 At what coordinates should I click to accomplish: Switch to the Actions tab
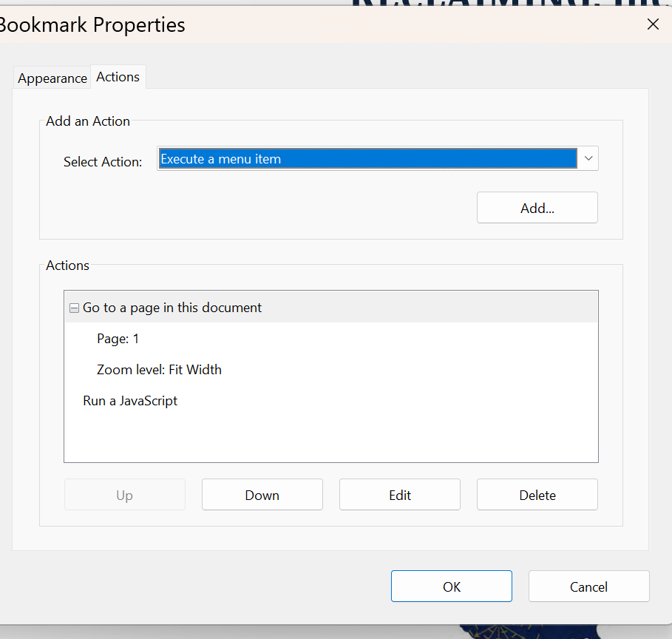tap(118, 76)
